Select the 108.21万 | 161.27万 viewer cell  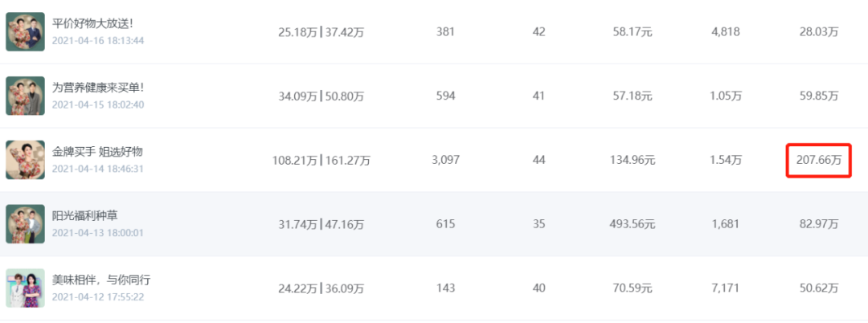point(321,160)
